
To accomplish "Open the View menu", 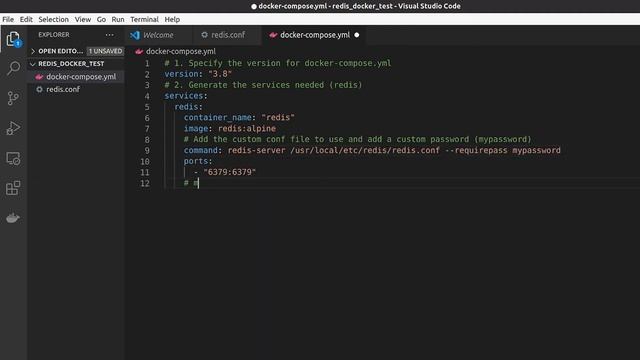I will [83, 19].
